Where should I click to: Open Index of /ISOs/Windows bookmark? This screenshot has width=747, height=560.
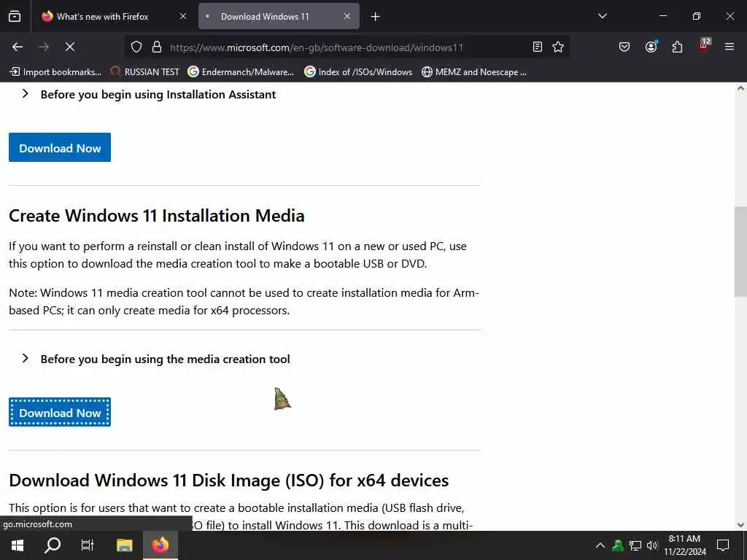[x=358, y=72]
